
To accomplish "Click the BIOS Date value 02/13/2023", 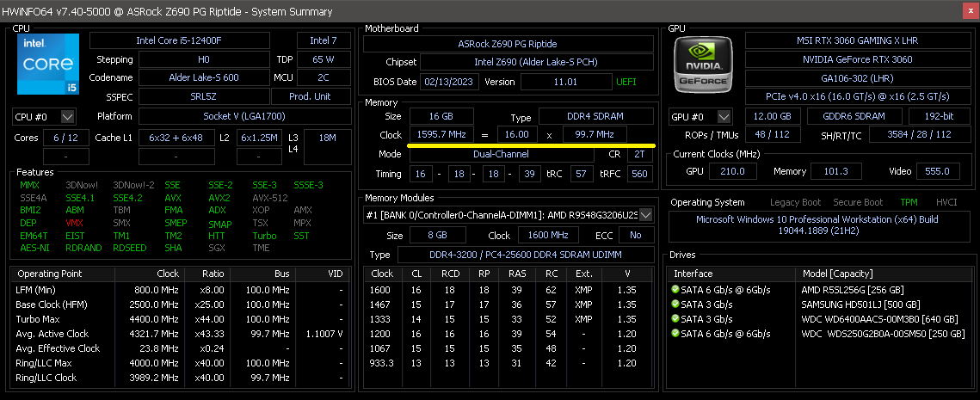I will pos(450,82).
